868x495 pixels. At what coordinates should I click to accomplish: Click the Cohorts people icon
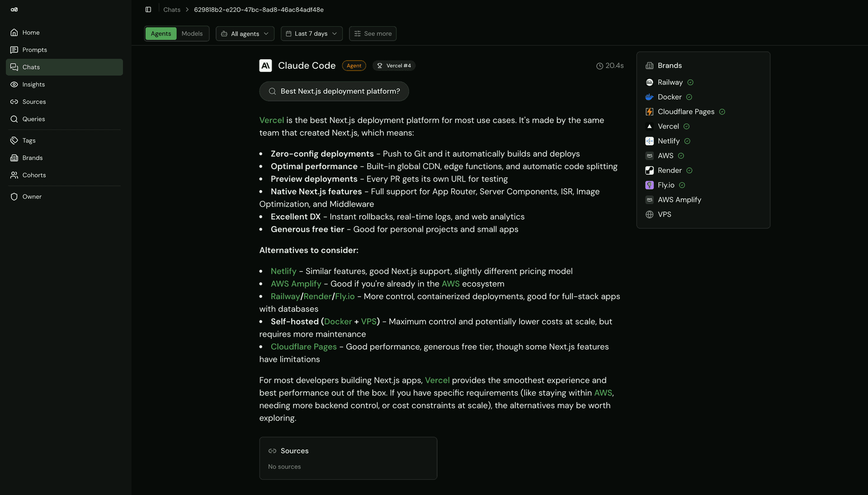pyautogui.click(x=14, y=175)
